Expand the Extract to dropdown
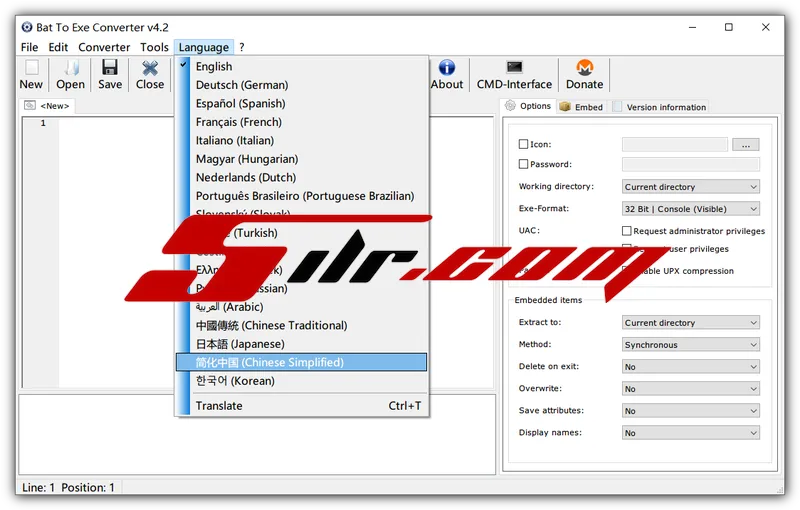800x510 pixels. click(690, 322)
